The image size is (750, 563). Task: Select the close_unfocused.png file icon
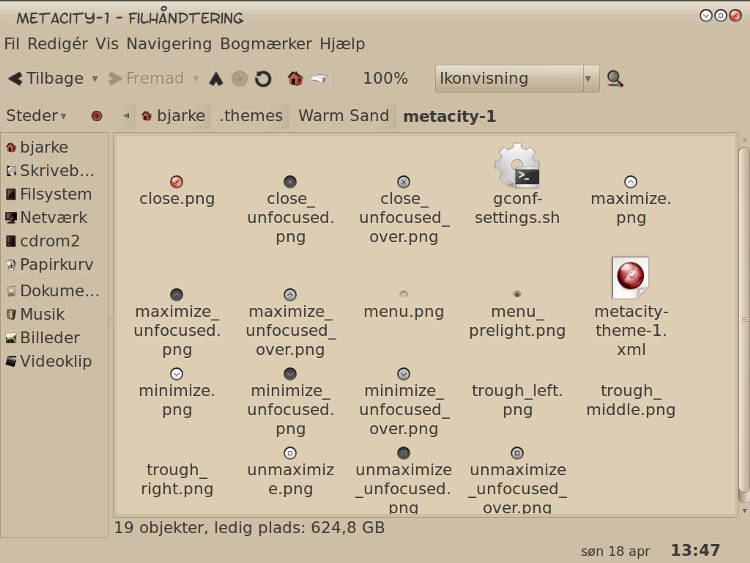pyautogui.click(x=290, y=182)
